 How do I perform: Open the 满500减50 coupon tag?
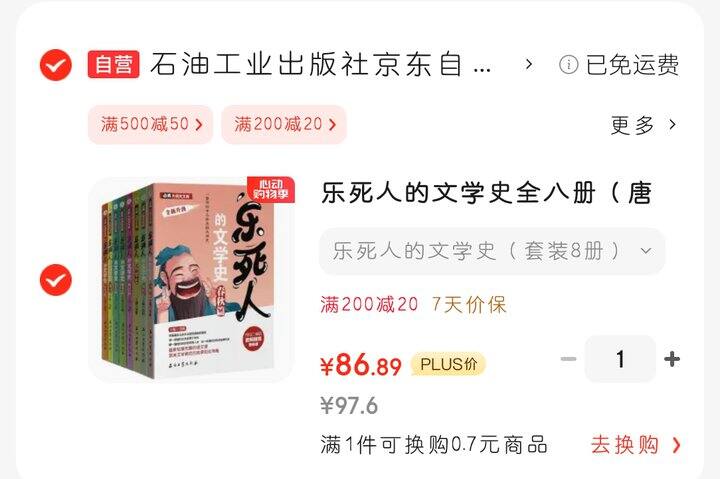151,124
